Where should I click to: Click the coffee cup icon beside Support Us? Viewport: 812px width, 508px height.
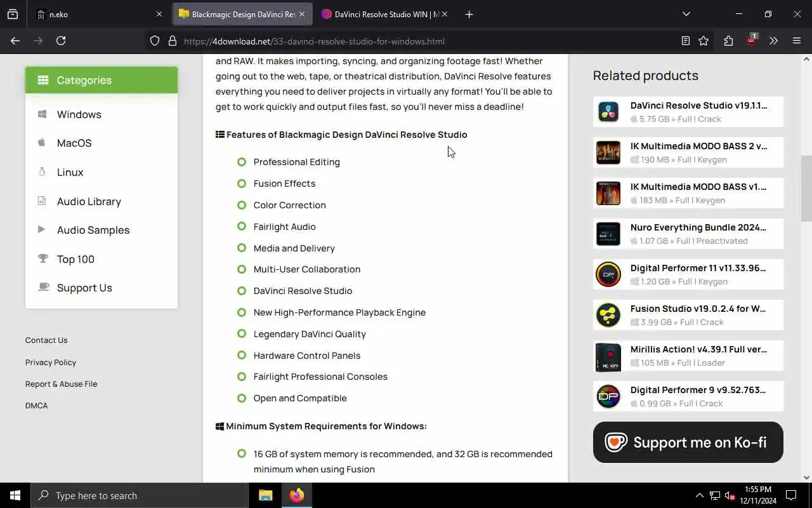(x=43, y=287)
